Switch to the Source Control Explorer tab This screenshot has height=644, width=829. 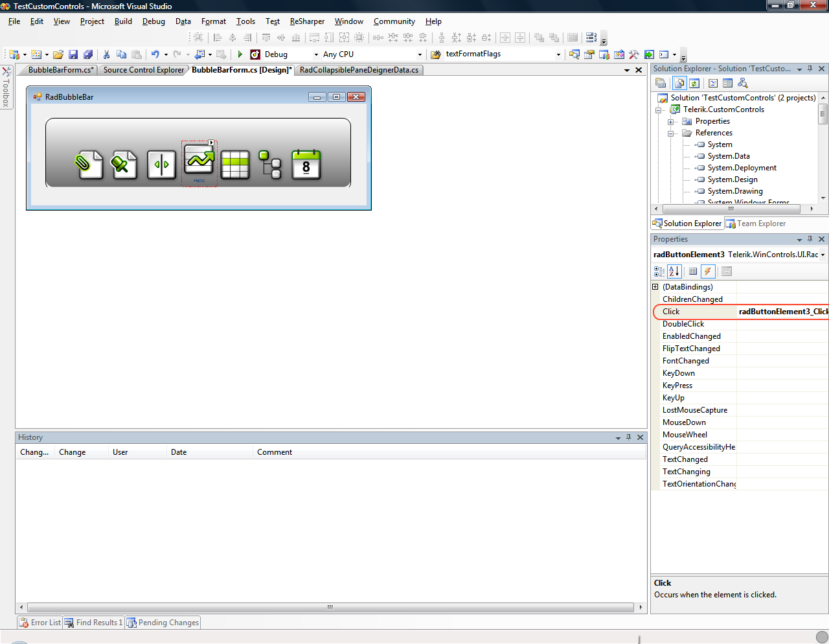(144, 70)
